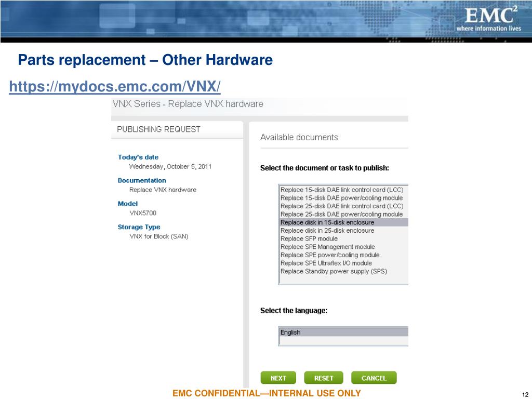Click 'VNX Series - Replace VNX hardware' title

(188, 104)
